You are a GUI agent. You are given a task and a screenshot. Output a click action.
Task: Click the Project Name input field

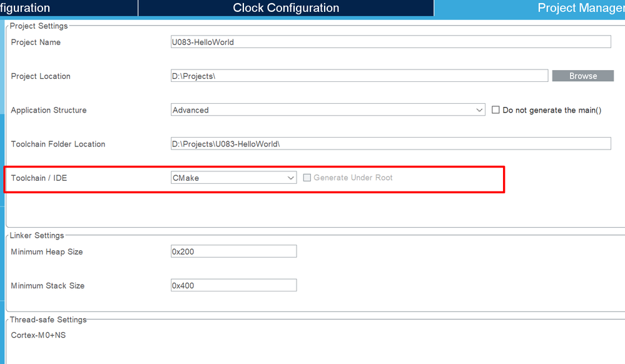[390, 42]
